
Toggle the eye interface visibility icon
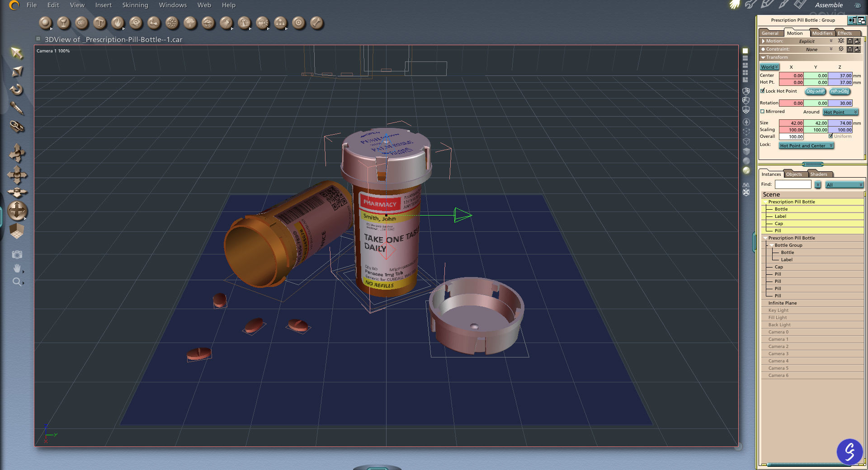coord(857,5)
